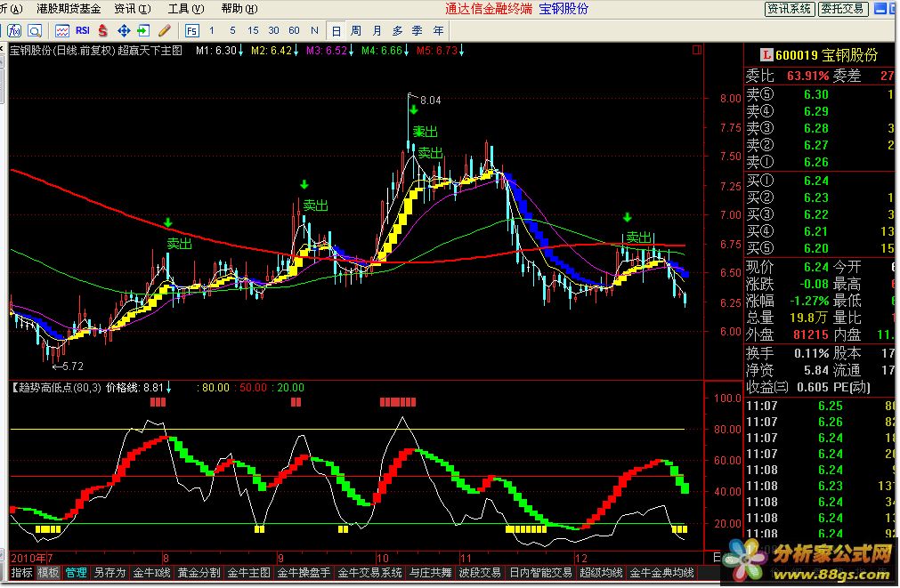Click the 买① 6.24 bid quote row
Viewport: 900px width, 588px height.
point(820,181)
